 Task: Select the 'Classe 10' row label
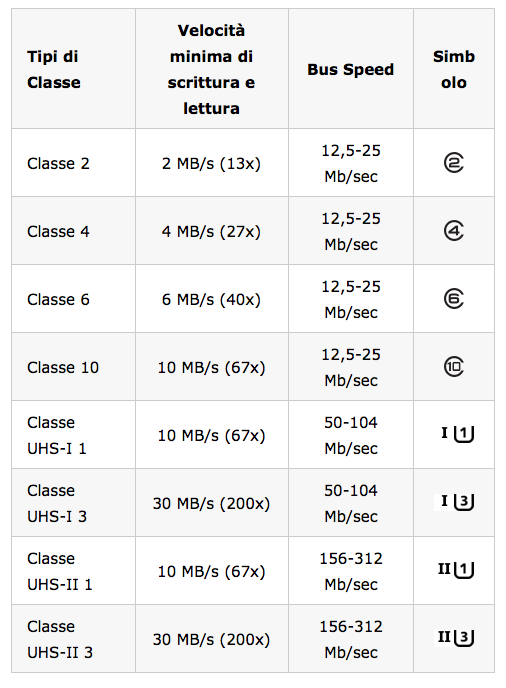pos(63,367)
